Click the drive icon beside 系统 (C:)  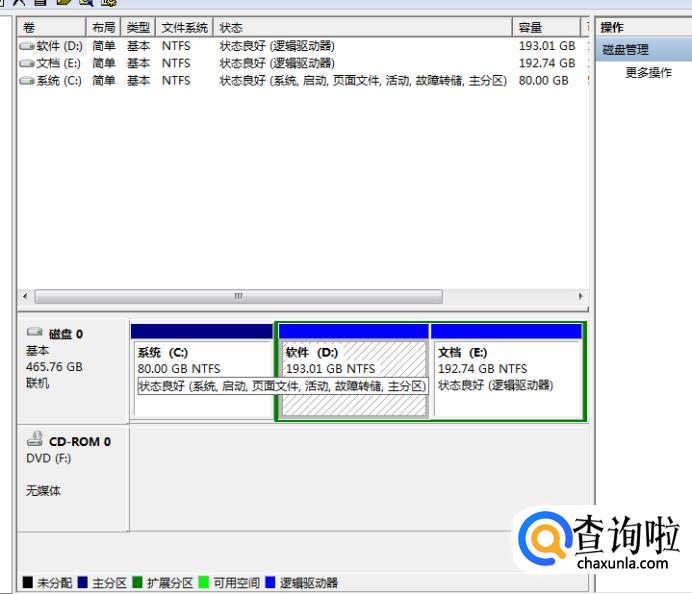pyautogui.click(x=26, y=81)
